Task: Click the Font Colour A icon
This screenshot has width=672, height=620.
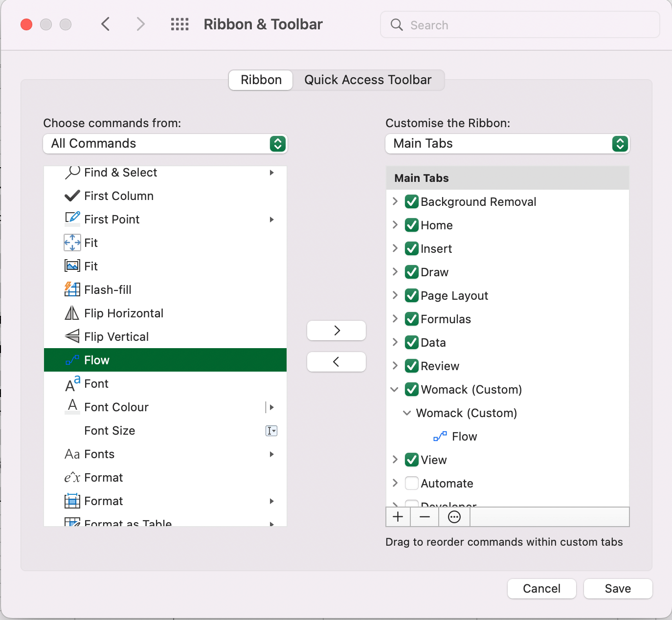Action: [72, 407]
